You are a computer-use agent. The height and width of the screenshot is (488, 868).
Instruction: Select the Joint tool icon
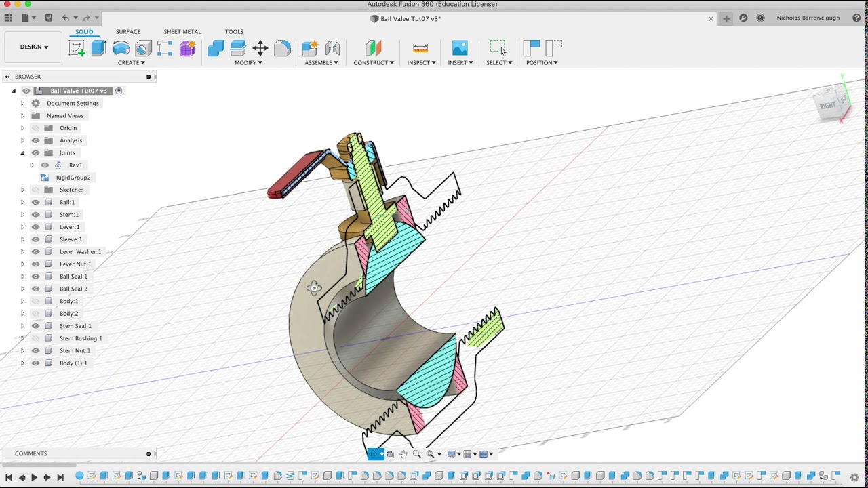tap(332, 48)
